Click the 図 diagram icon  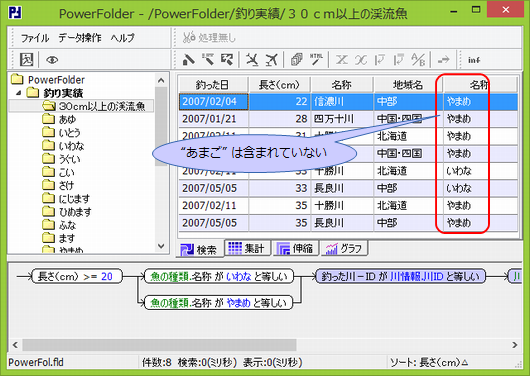pyautogui.click(x=26, y=60)
